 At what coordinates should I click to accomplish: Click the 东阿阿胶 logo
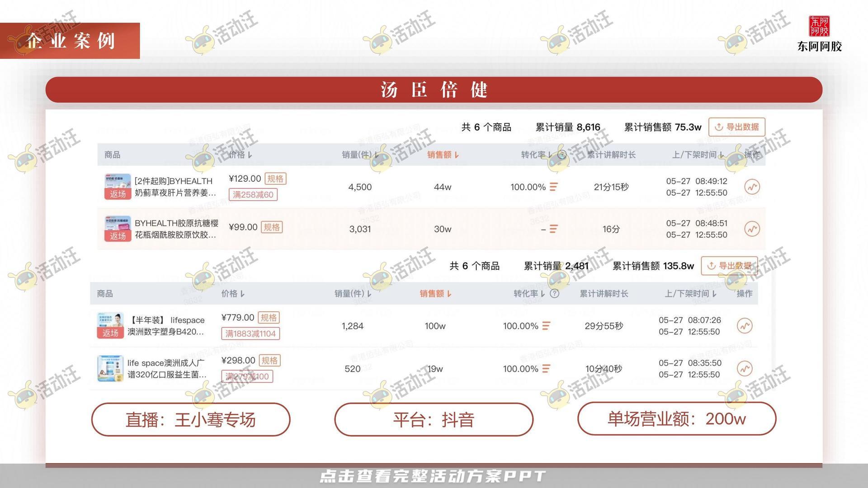[819, 34]
